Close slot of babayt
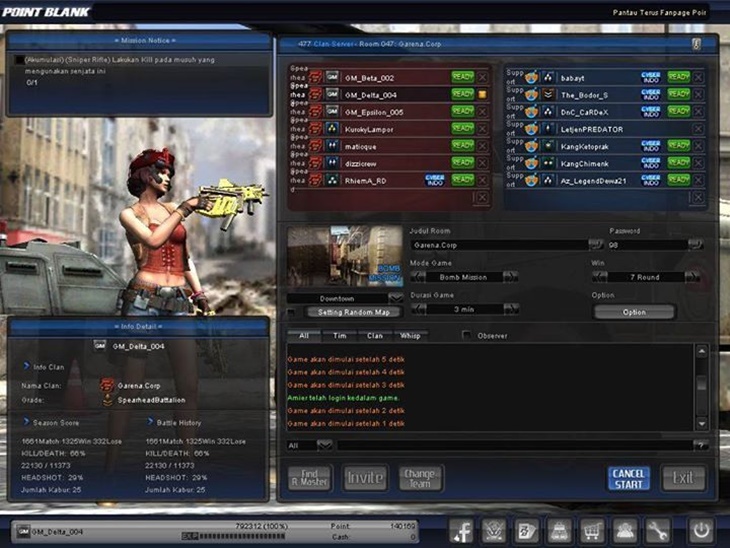The image size is (730, 548). click(698, 78)
